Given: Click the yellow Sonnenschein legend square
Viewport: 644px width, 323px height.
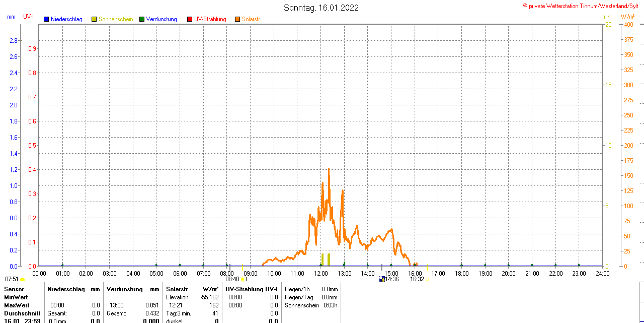Looking at the screenshot, I should [94, 19].
